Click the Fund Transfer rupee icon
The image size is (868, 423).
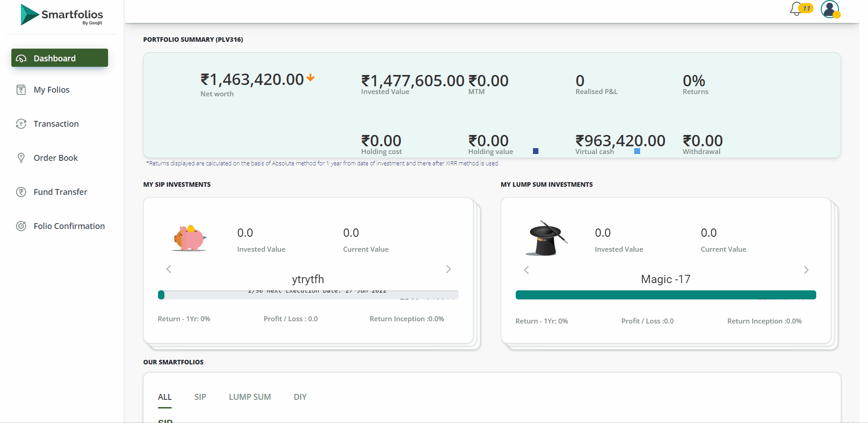21,192
